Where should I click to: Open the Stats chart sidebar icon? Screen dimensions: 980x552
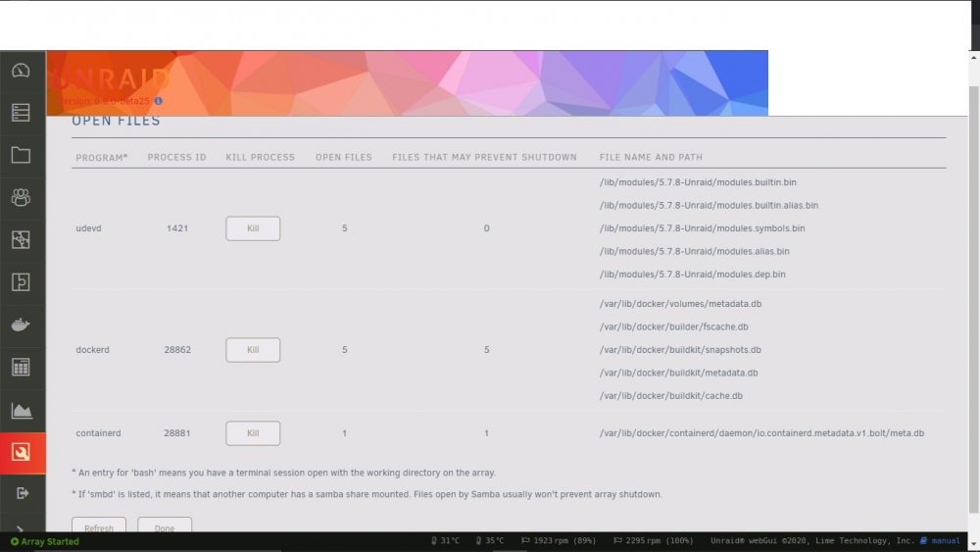[21, 410]
